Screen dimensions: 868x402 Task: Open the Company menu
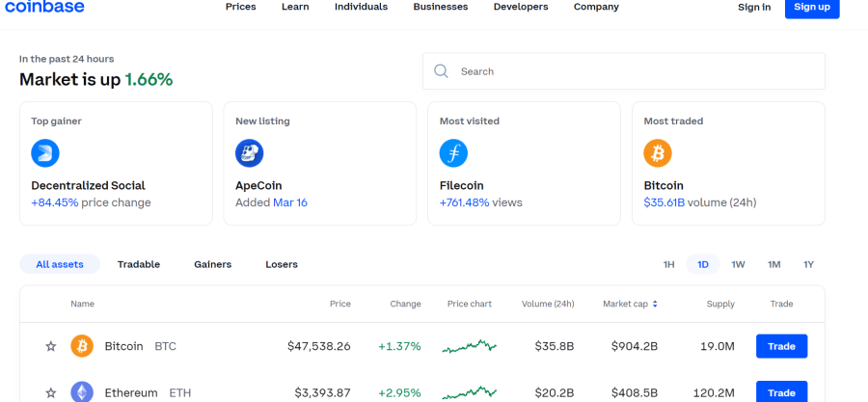(596, 7)
